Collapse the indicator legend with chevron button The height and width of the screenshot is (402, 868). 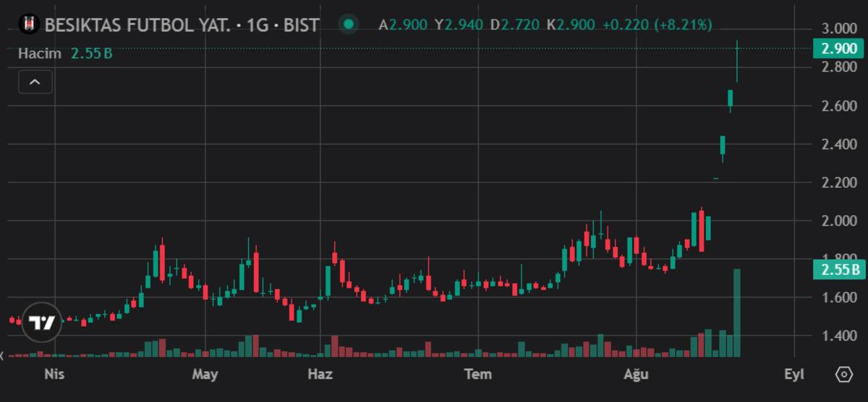coord(35,82)
